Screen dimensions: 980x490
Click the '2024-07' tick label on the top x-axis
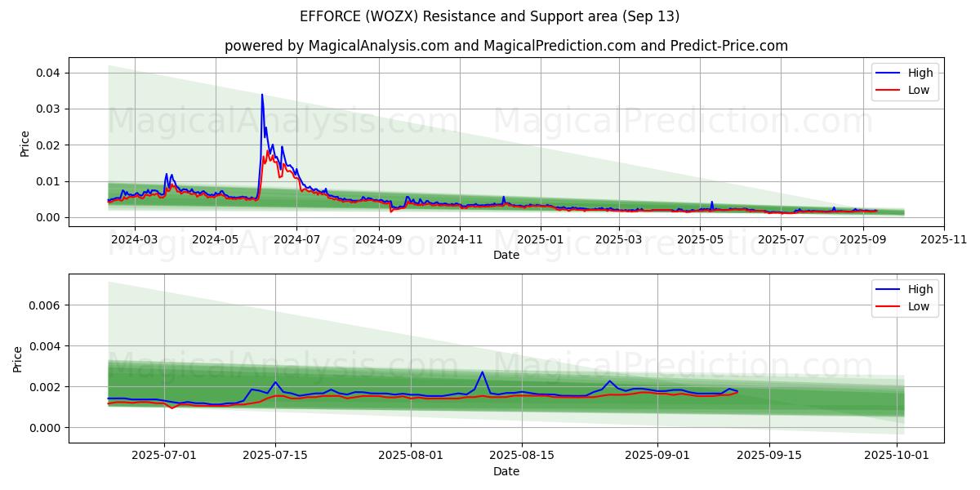coord(296,240)
